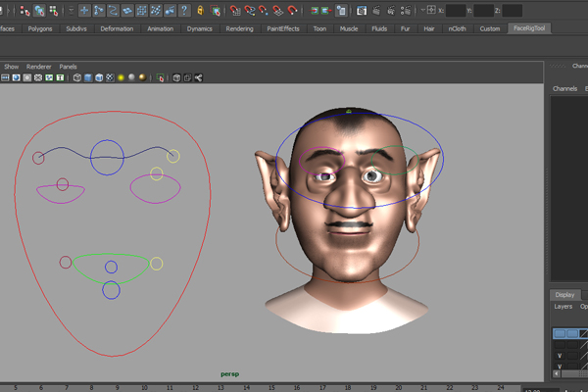Select by hierarchy mode icon
This screenshot has height=392, width=588.
[24, 11]
